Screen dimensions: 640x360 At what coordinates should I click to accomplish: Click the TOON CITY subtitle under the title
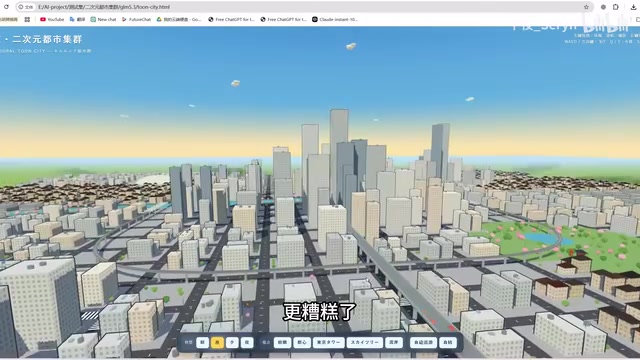(46, 51)
